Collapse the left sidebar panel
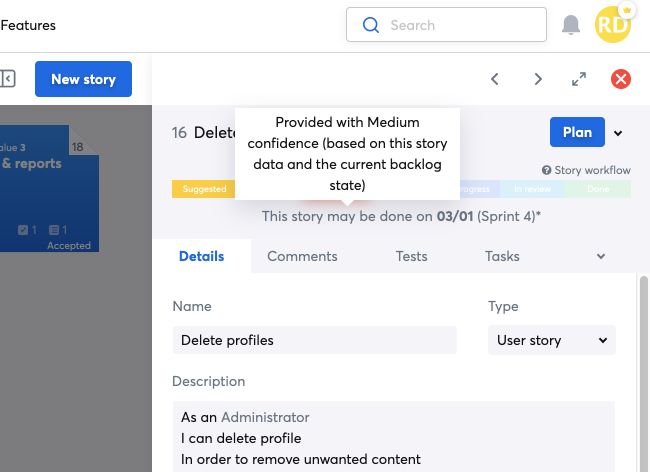 (8, 79)
